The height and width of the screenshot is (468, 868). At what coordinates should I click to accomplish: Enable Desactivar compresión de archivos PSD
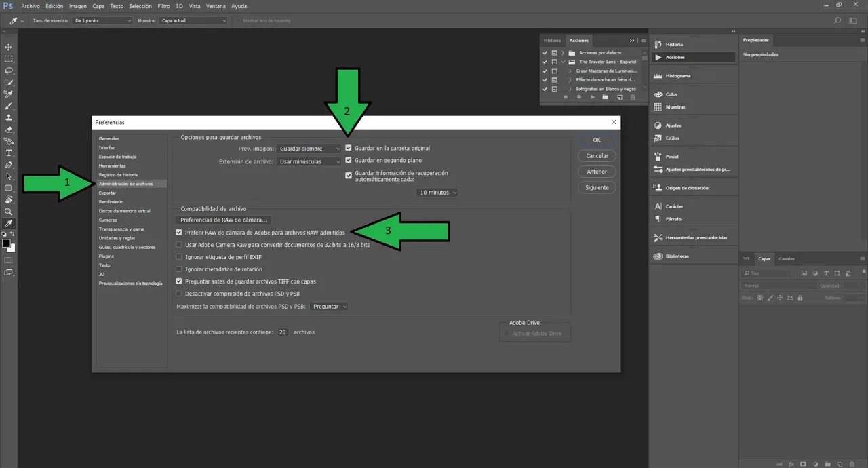tap(179, 294)
